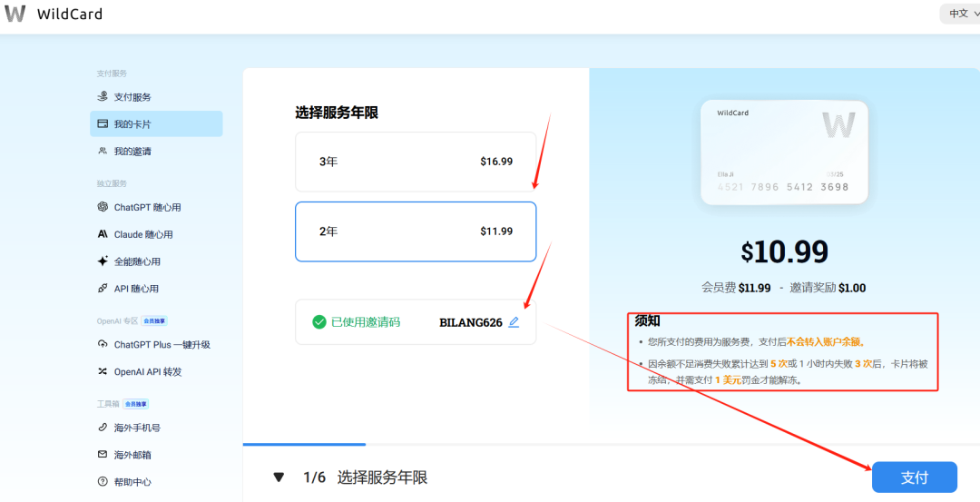Click the 须知 notice heading
Image resolution: width=980 pixels, height=502 pixels.
point(648,321)
